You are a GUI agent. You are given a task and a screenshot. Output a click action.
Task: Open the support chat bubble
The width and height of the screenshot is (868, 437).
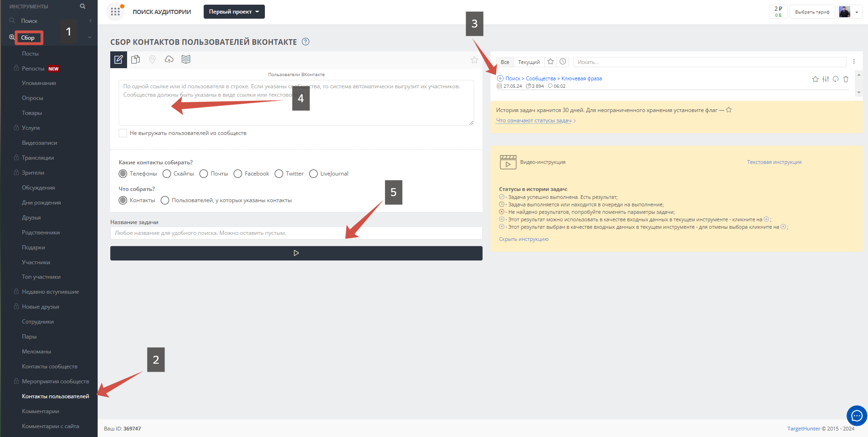pyautogui.click(x=856, y=416)
